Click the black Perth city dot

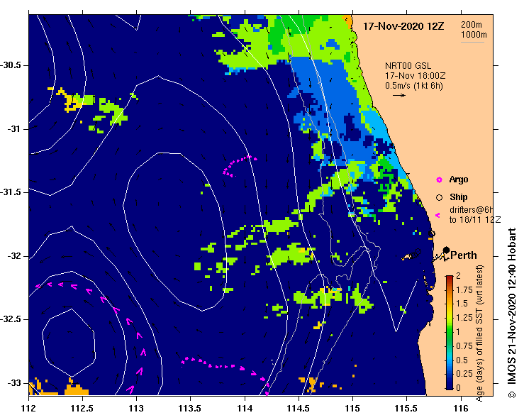point(446,250)
